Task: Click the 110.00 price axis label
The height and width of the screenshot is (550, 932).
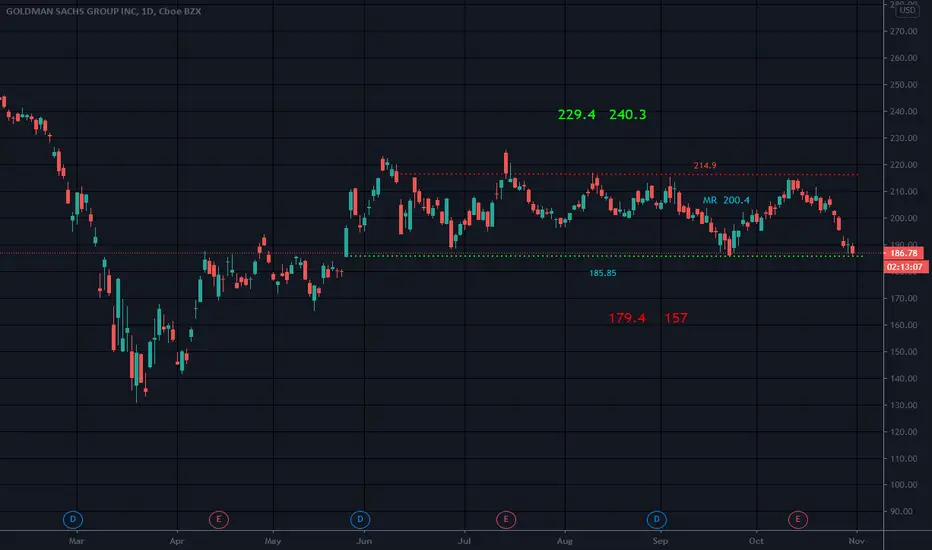Action: [903, 458]
